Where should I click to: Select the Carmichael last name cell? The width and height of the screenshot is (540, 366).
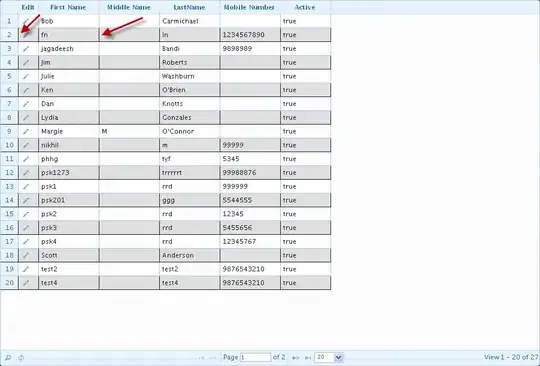coord(189,21)
